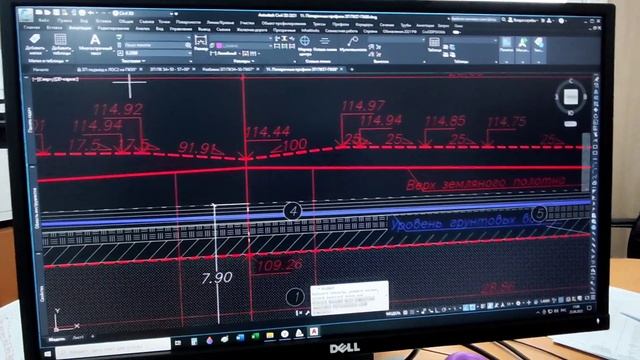Click the Windows Start button
This screenshot has width=640, height=360.
tap(48, 353)
